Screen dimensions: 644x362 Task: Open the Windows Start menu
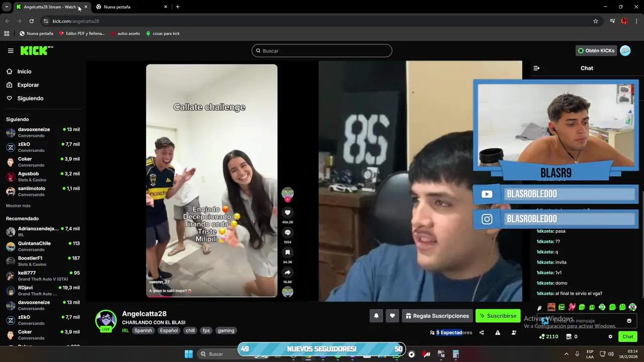(x=189, y=354)
